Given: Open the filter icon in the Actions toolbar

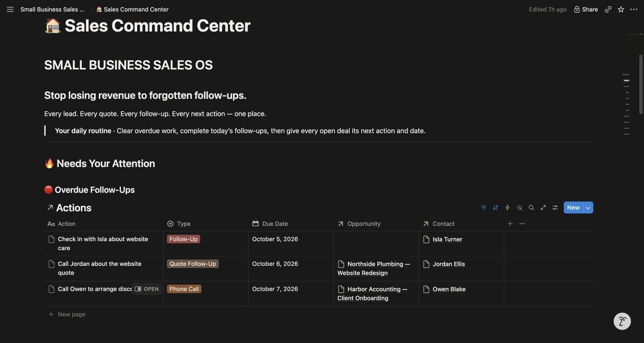Looking at the screenshot, I should click(x=483, y=208).
